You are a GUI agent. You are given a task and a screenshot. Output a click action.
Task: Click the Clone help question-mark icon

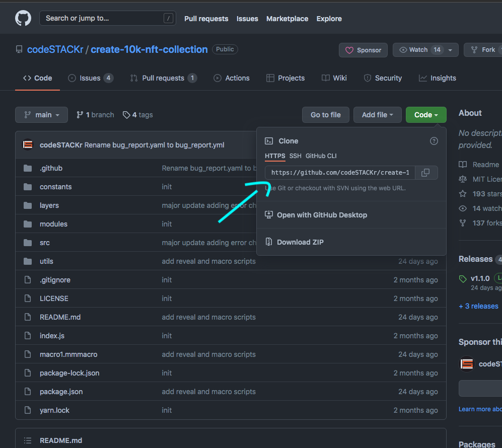click(x=434, y=141)
